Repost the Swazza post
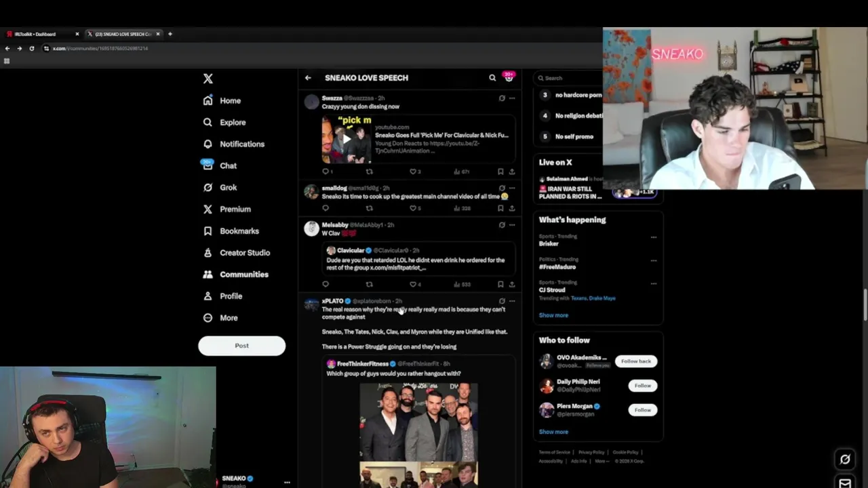Image resolution: width=868 pixels, height=488 pixels. 369,171
